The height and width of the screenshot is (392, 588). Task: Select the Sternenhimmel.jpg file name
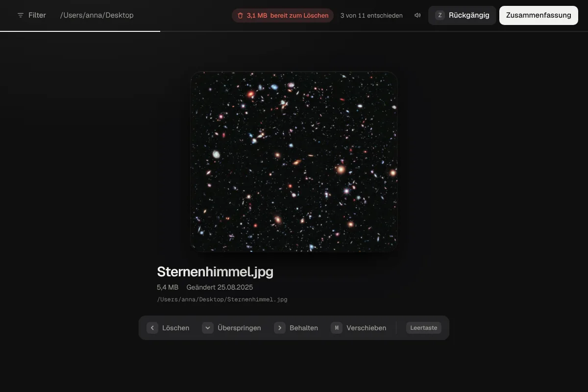point(215,271)
